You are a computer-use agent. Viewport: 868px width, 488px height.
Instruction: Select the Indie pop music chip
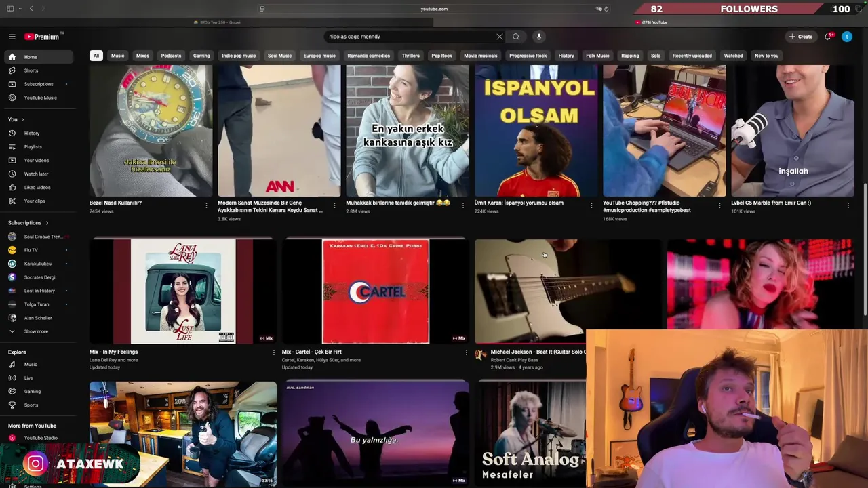(x=239, y=56)
